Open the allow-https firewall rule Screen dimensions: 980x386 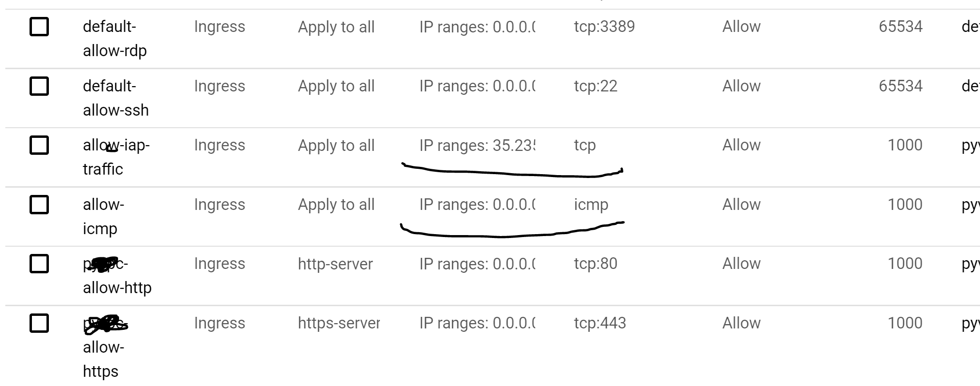coord(106,347)
